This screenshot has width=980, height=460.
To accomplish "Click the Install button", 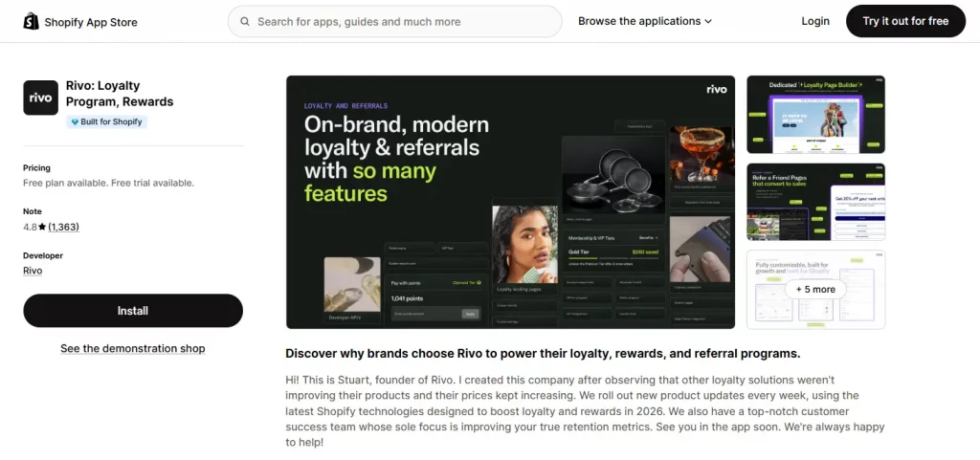I will (133, 311).
